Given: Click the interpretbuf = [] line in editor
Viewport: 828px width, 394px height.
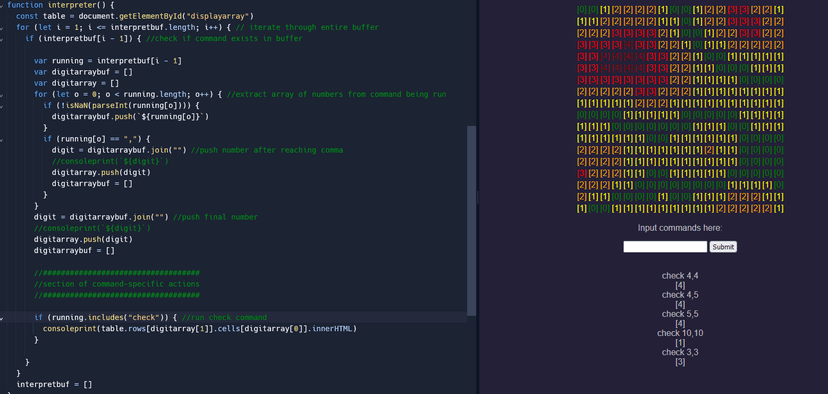Looking at the screenshot, I should tap(54, 384).
